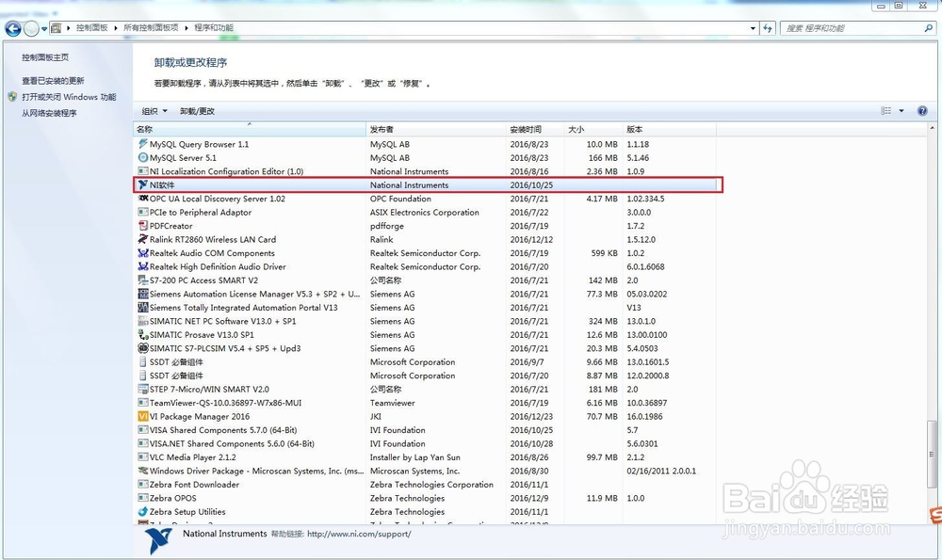
Task: Click the blue help icon
Action: tap(922, 110)
